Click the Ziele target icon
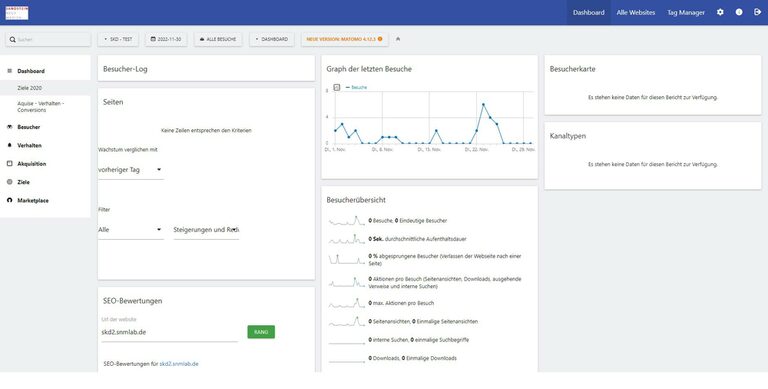Image resolution: width=768 pixels, height=389 pixels. click(x=9, y=182)
